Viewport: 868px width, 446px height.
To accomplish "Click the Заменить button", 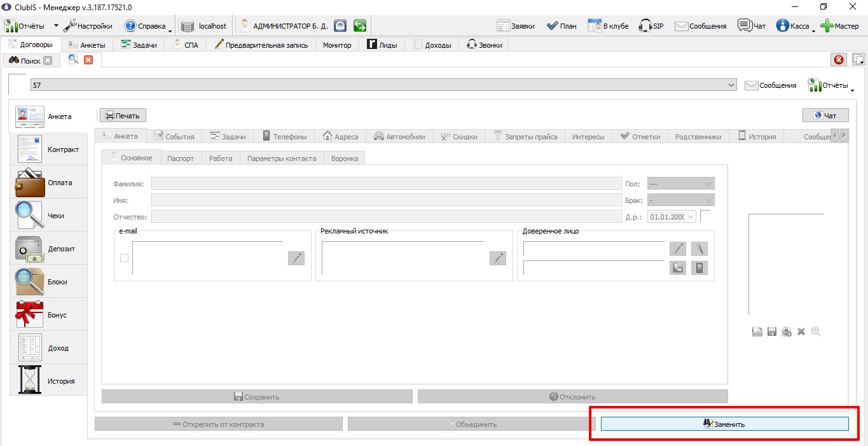I will 724,424.
